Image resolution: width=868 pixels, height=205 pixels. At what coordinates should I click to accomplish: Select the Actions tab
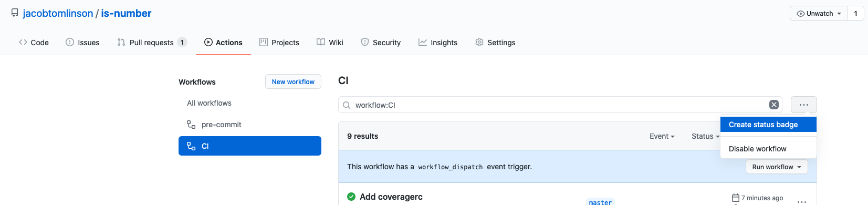coord(223,43)
